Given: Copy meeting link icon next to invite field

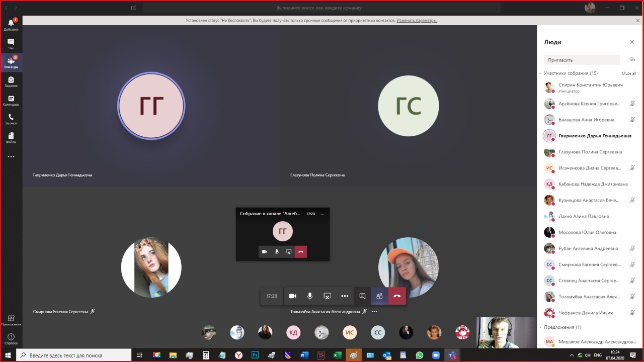Looking at the screenshot, I should pyautogui.click(x=632, y=60).
